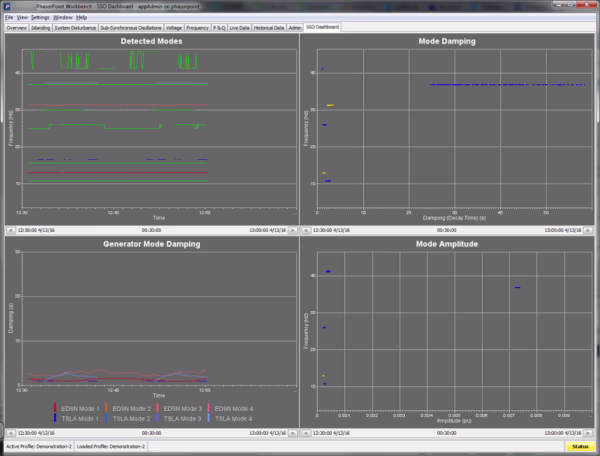Open the Settings menu

40,18
